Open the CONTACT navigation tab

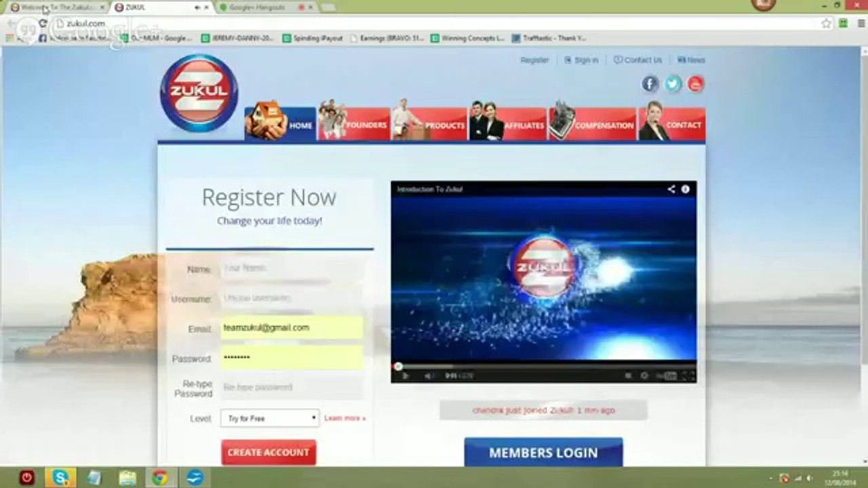click(x=672, y=123)
